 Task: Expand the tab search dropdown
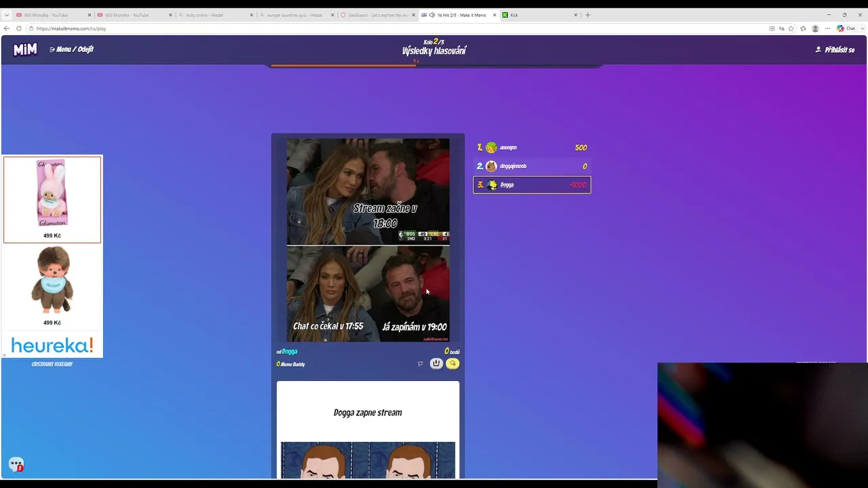(6, 15)
